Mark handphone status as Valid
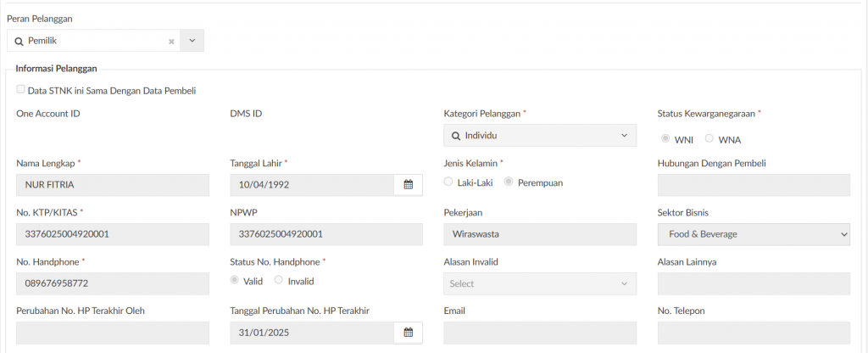 pos(235,280)
